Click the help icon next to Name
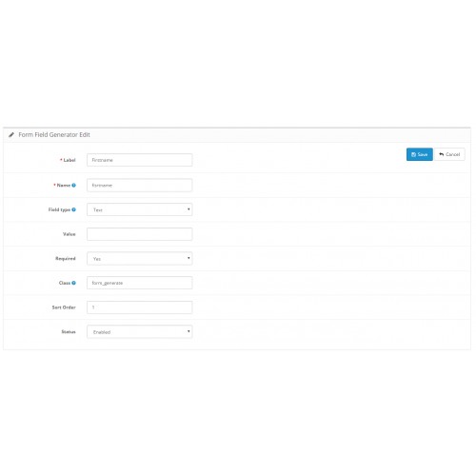This screenshot has height=476, width=476. (x=73, y=186)
